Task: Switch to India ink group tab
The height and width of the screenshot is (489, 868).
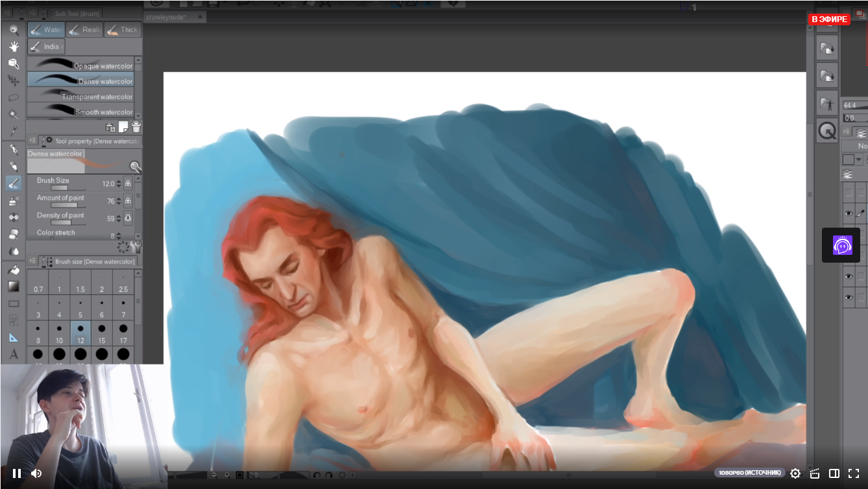Action: 45,47
